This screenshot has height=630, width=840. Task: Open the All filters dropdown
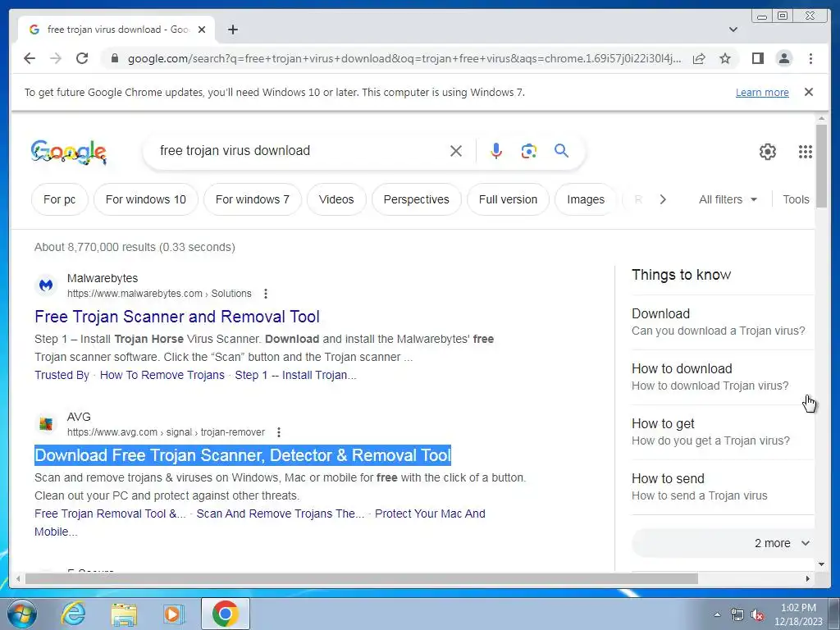tap(728, 199)
